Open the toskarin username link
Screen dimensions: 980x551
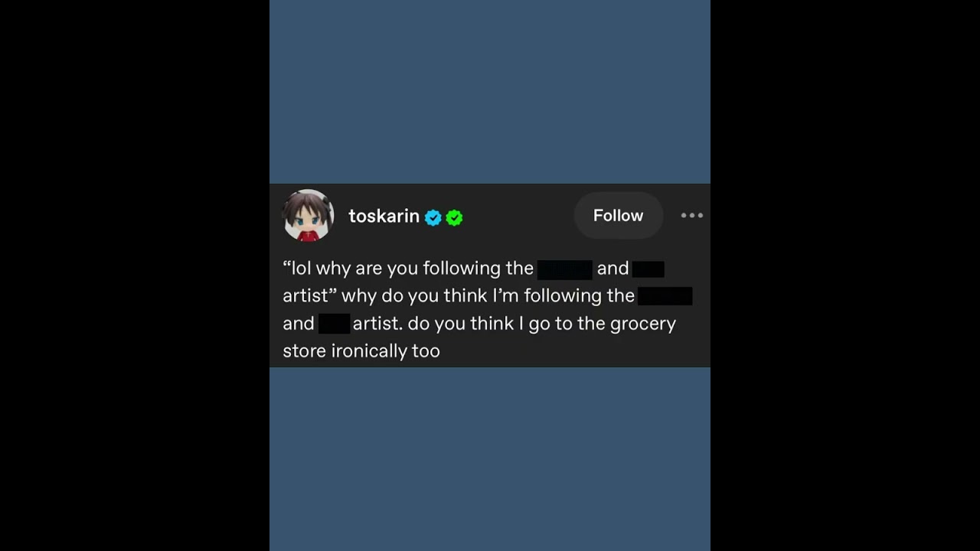pyautogui.click(x=384, y=217)
